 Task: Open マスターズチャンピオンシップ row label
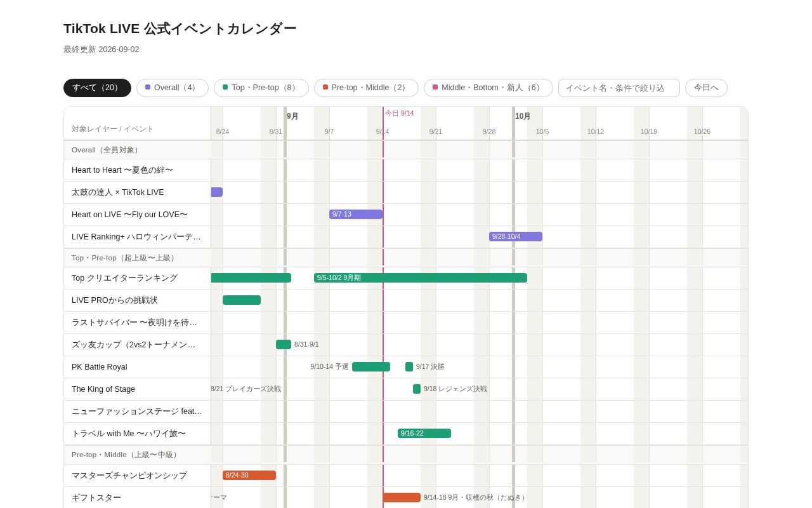pos(138,476)
